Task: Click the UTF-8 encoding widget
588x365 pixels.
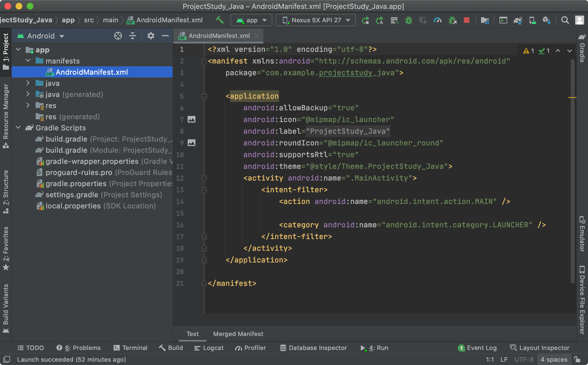Action: 524,359
